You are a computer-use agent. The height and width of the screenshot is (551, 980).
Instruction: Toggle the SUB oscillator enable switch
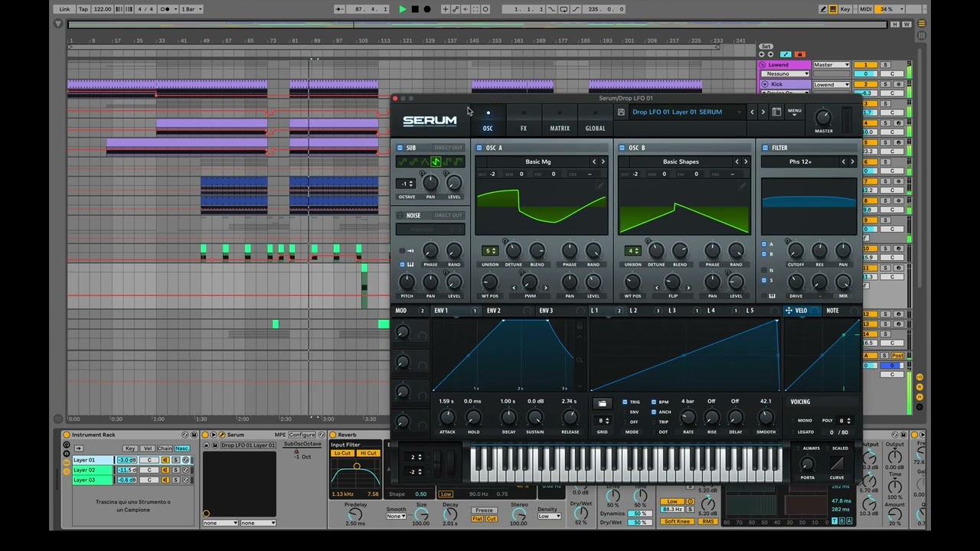[x=400, y=148]
